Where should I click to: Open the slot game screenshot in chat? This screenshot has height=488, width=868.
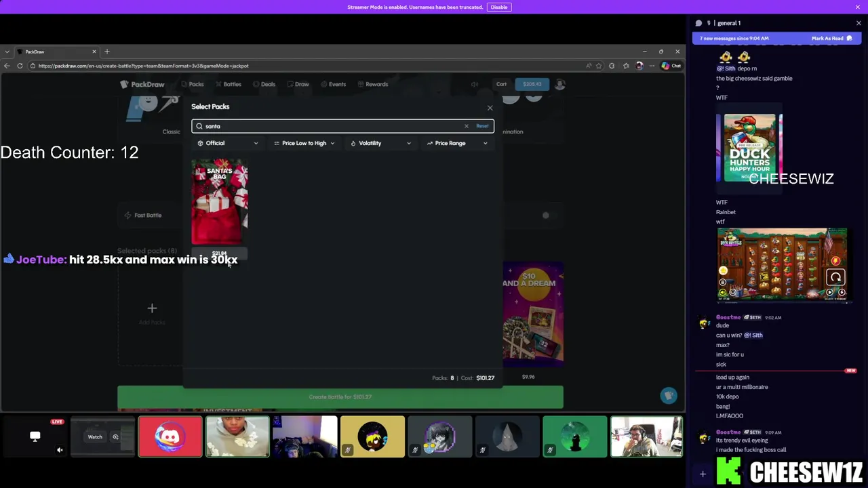782,264
